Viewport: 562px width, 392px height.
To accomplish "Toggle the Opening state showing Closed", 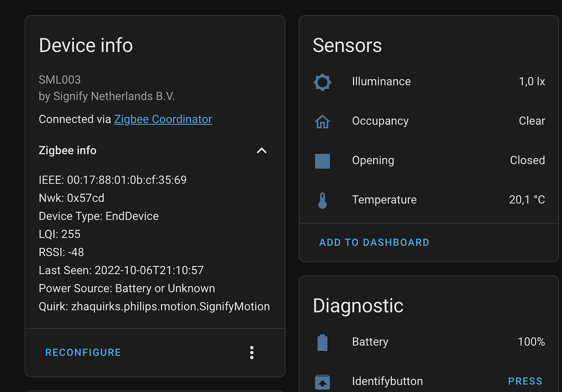I will coord(527,160).
